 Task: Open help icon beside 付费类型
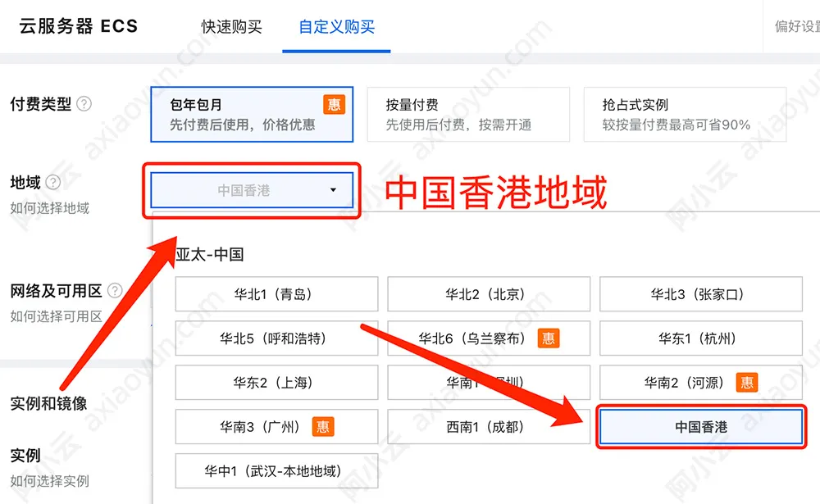84,104
